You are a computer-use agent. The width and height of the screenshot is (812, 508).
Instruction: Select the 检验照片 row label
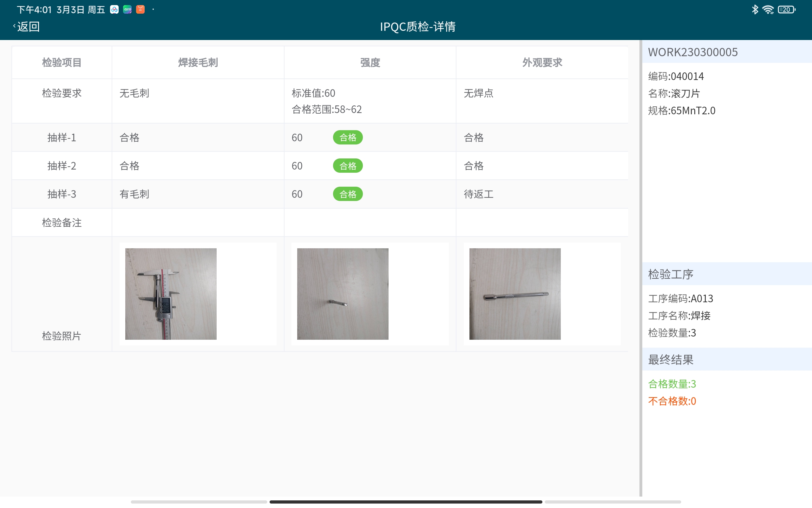62,336
